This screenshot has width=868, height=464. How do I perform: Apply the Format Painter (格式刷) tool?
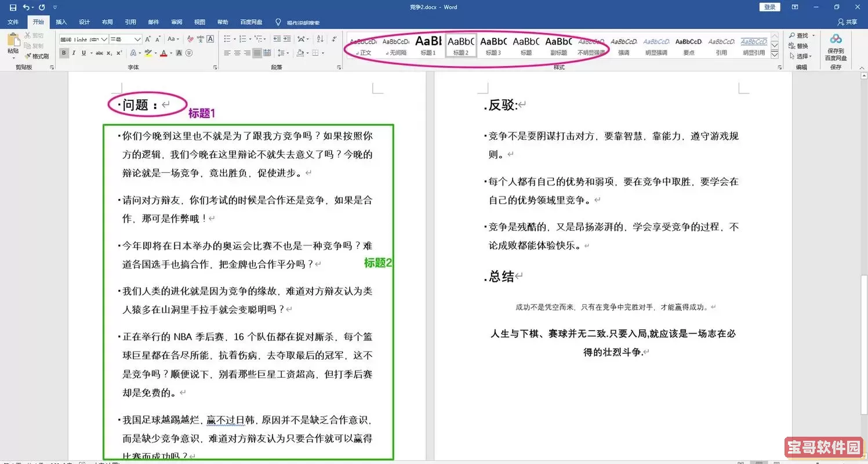38,56
